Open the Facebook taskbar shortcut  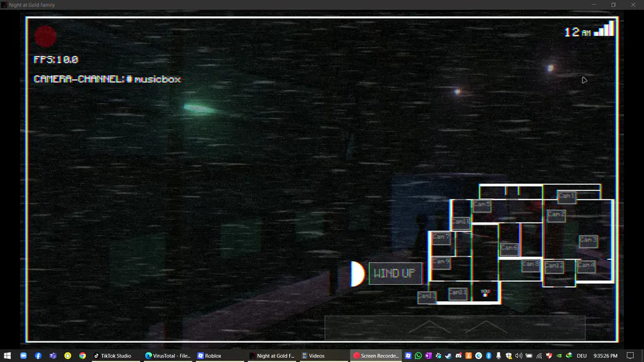pos(38,356)
